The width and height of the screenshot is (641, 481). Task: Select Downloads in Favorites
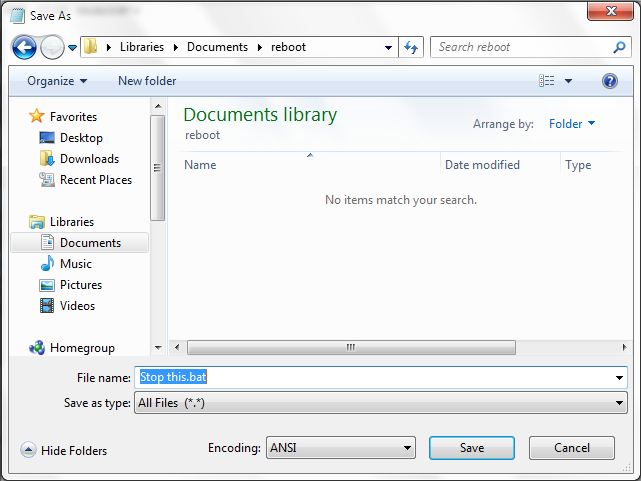90,159
